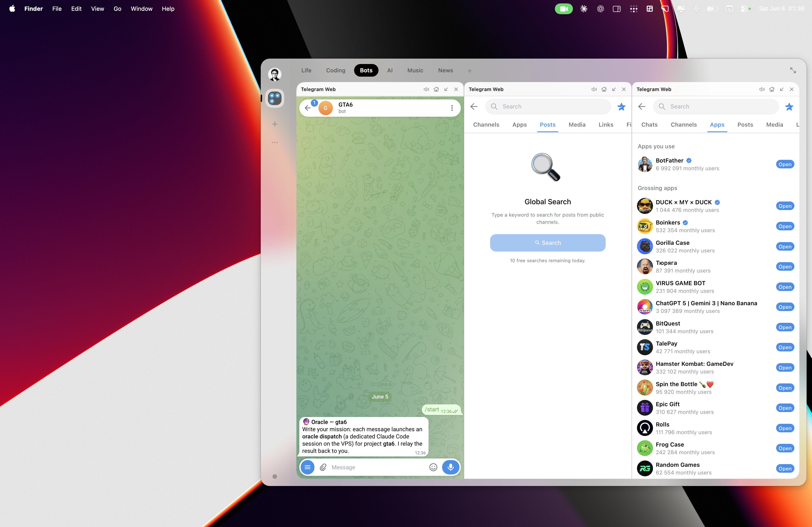Go back in the Apps list panel

click(x=642, y=107)
